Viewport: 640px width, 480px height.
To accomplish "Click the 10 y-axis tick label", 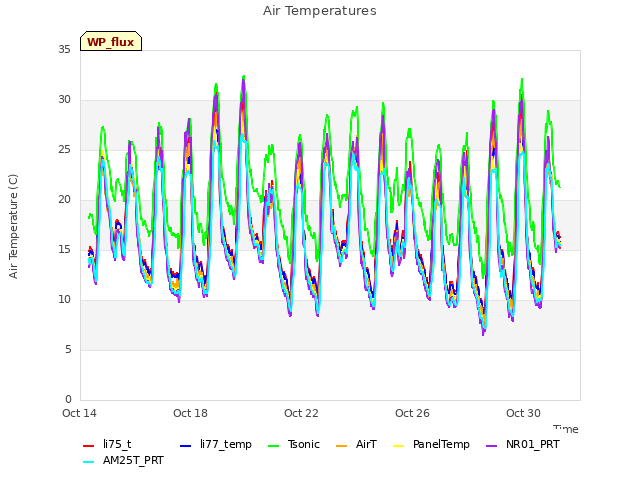I will click(x=64, y=299).
